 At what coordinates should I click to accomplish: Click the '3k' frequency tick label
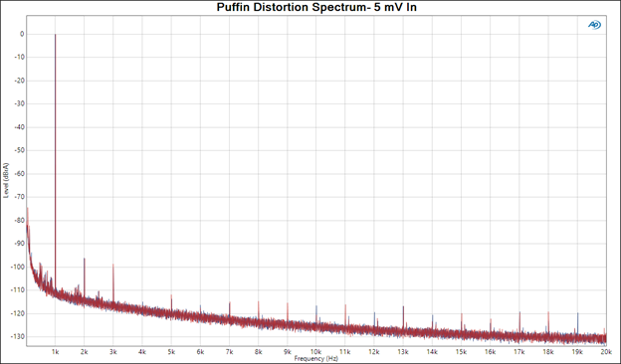click(x=113, y=351)
